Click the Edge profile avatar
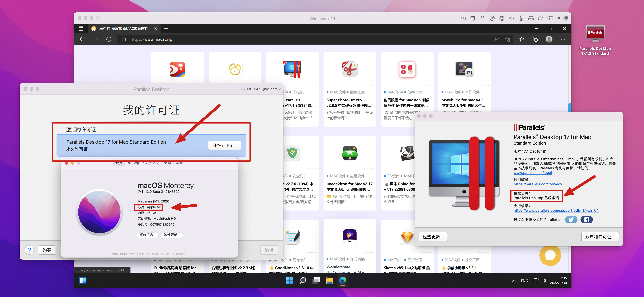The height and width of the screenshot is (297, 644). click(549, 39)
